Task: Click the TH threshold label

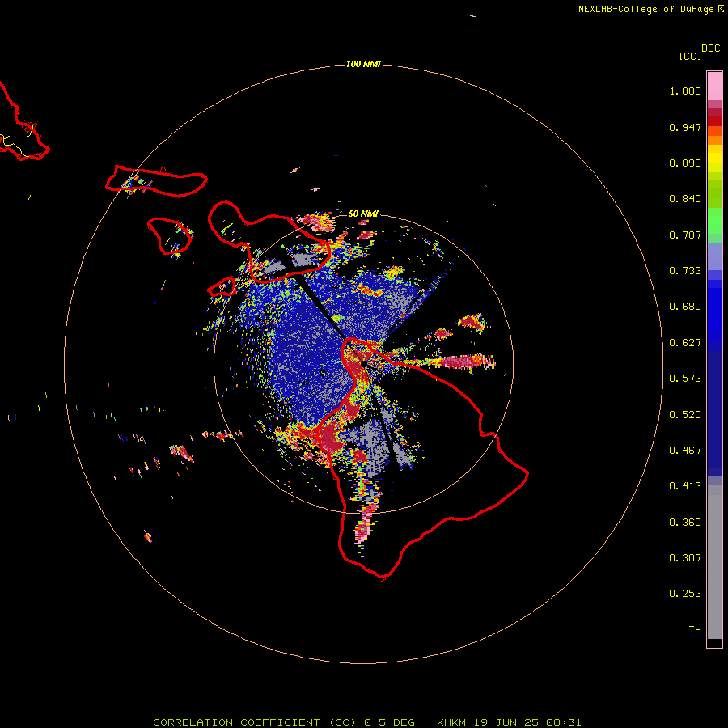Action: [695, 630]
